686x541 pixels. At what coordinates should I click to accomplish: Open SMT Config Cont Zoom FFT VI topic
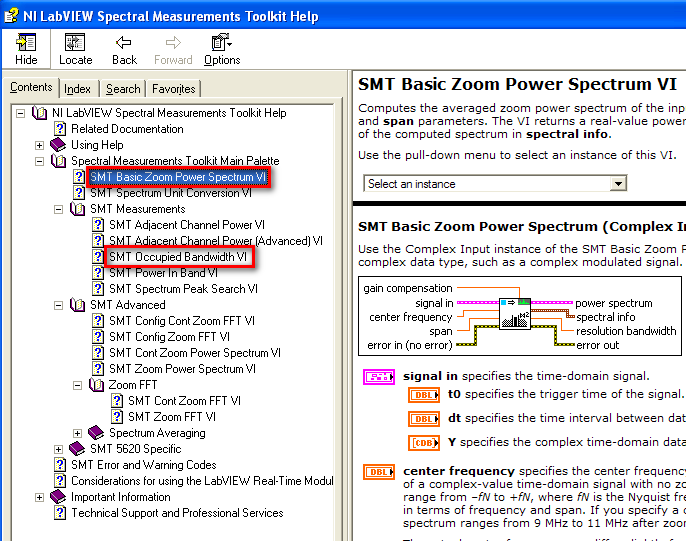[182, 321]
